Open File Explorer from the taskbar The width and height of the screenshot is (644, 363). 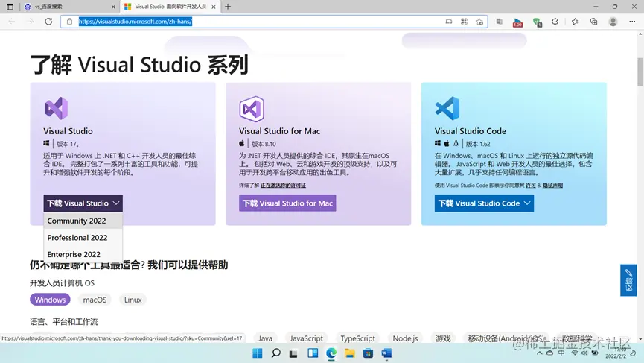tap(349, 353)
